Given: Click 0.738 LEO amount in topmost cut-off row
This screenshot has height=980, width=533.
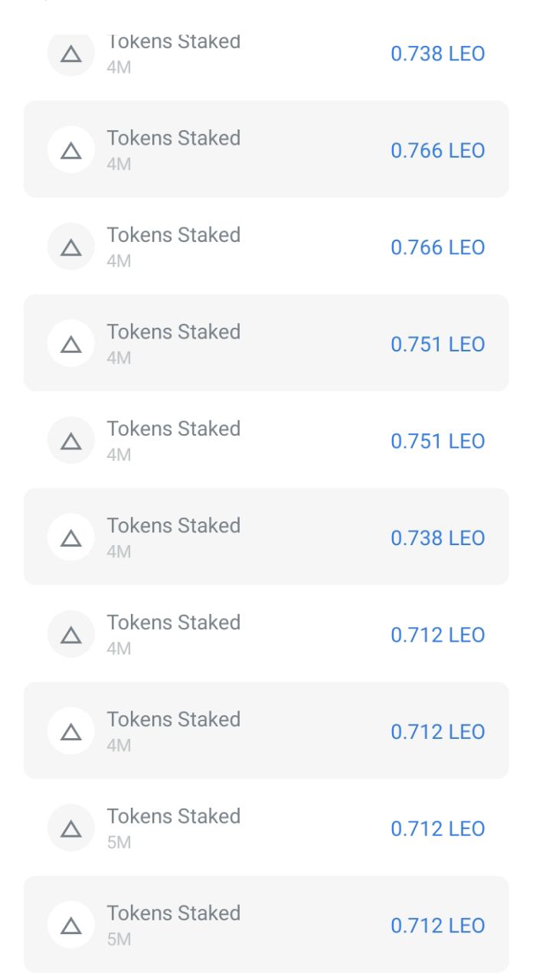Looking at the screenshot, I should [437, 54].
